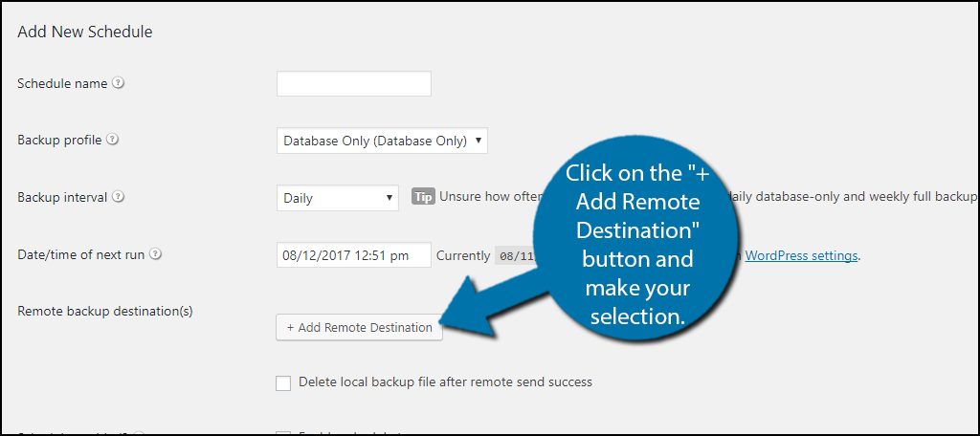Open help icon for Date/time of next run
This screenshot has width=980, height=436.
tap(156, 254)
